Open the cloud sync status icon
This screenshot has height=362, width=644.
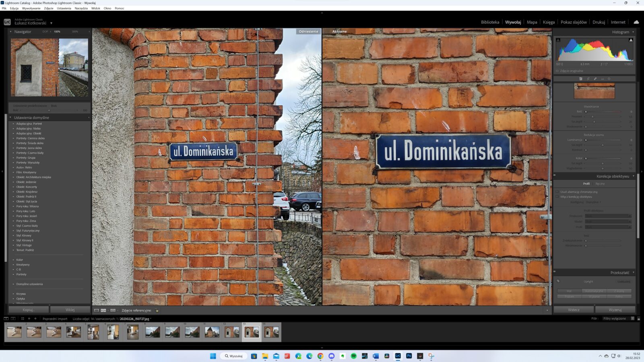pos(636,22)
